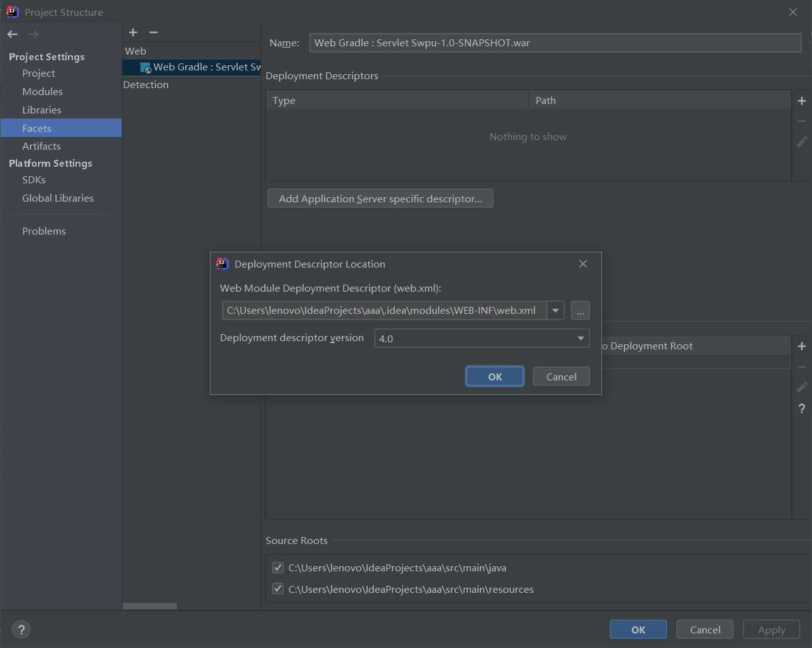
Task: Toggle src\main\java source root checkbox
Action: coord(278,567)
